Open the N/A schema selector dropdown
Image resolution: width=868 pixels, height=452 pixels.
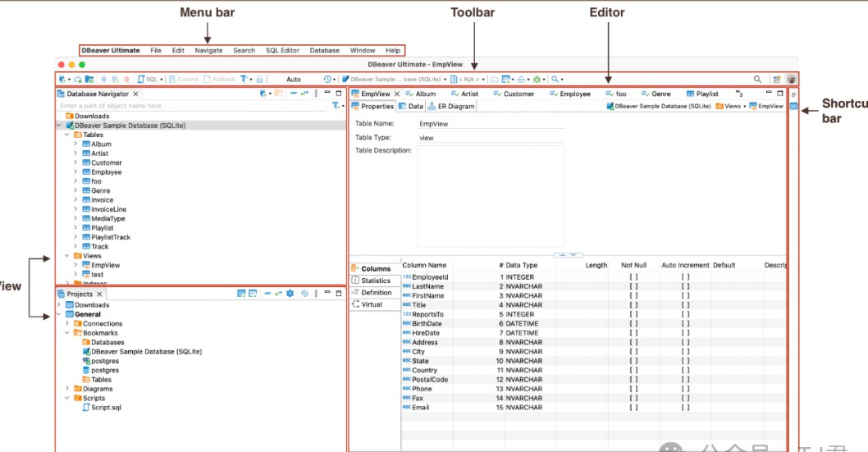pos(468,79)
